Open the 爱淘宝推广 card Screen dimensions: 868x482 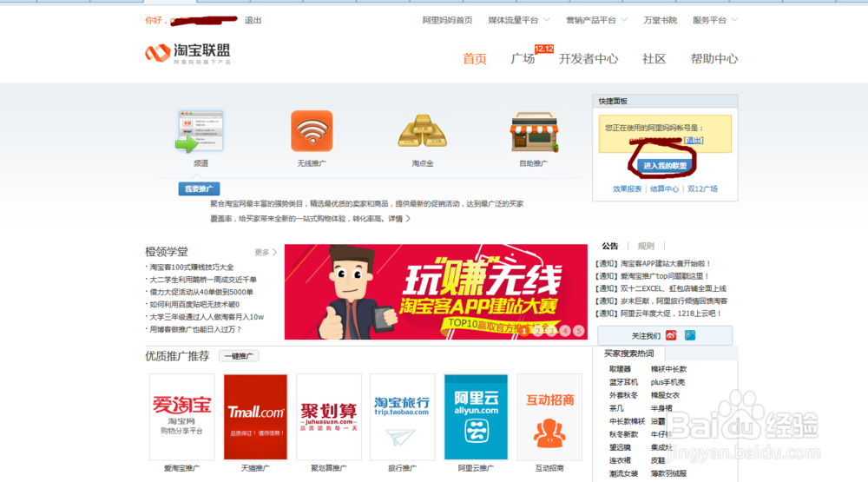pos(181,417)
